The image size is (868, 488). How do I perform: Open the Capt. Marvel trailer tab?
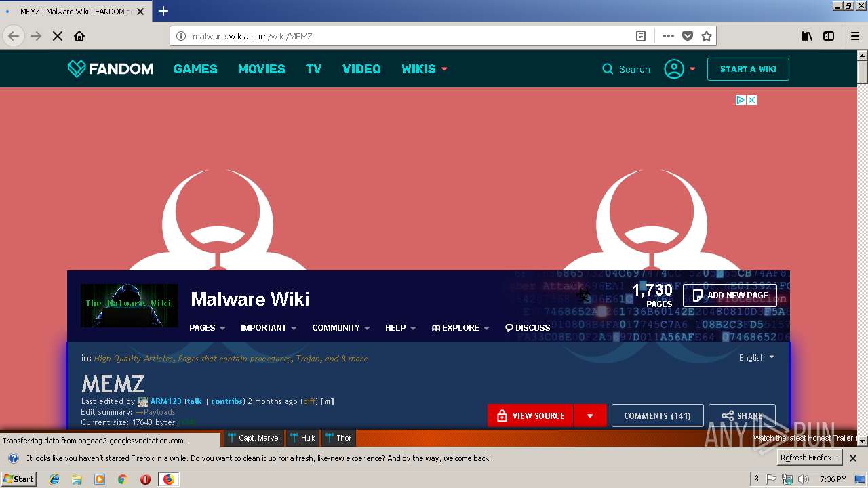(254, 438)
